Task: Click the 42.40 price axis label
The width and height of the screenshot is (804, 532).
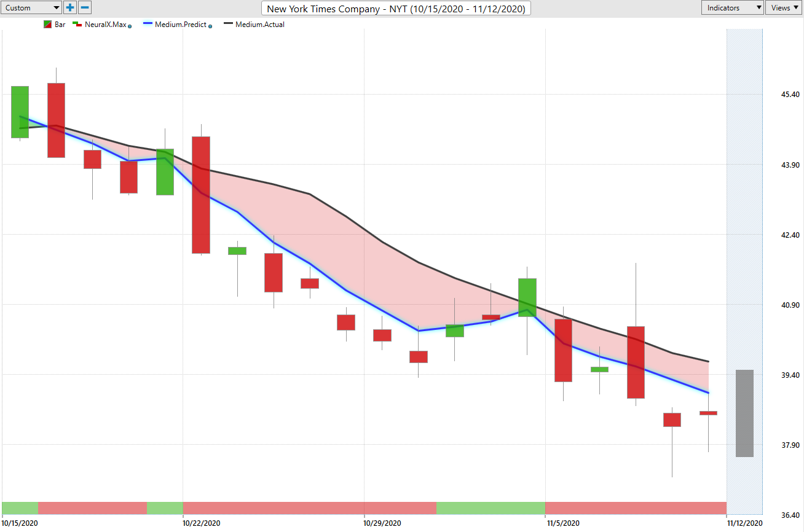Action: click(790, 235)
